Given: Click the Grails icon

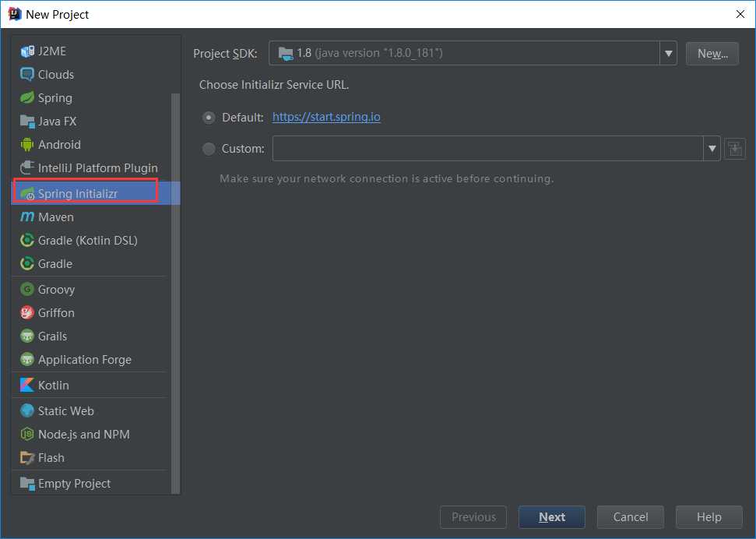Looking at the screenshot, I should (27, 336).
